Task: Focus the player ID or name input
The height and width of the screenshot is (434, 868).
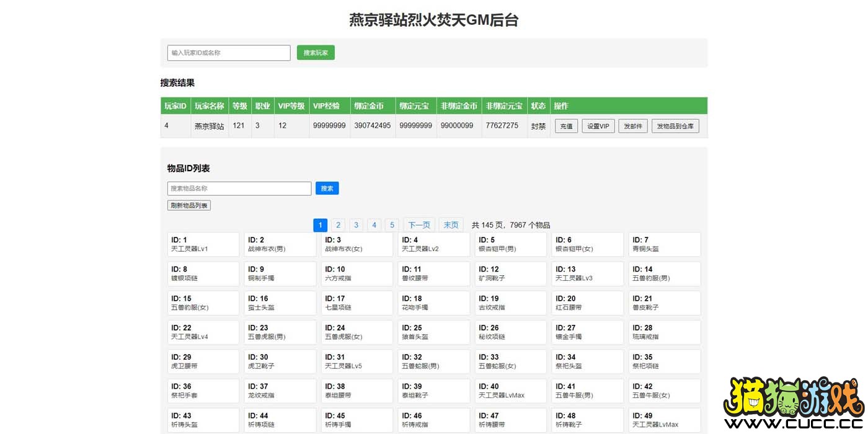Action: (229, 53)
